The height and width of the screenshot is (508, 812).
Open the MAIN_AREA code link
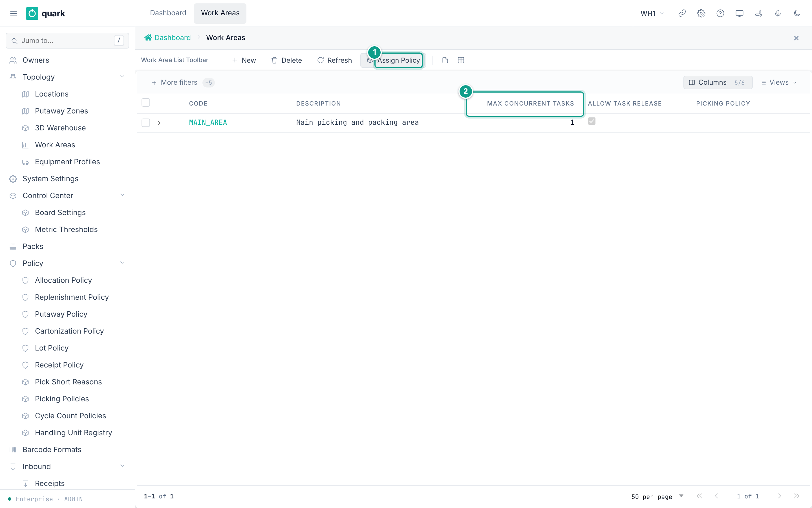pyautogui.click(x=208, y=123)
